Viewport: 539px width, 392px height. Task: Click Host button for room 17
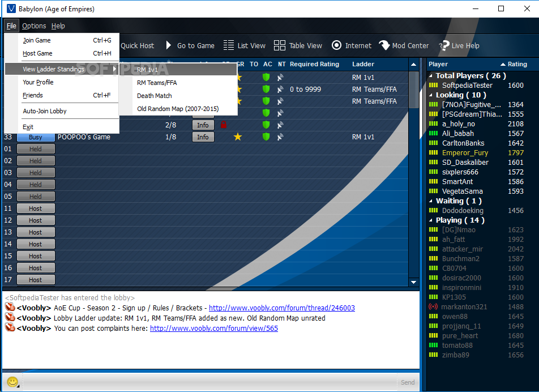[x=36, y=280]
